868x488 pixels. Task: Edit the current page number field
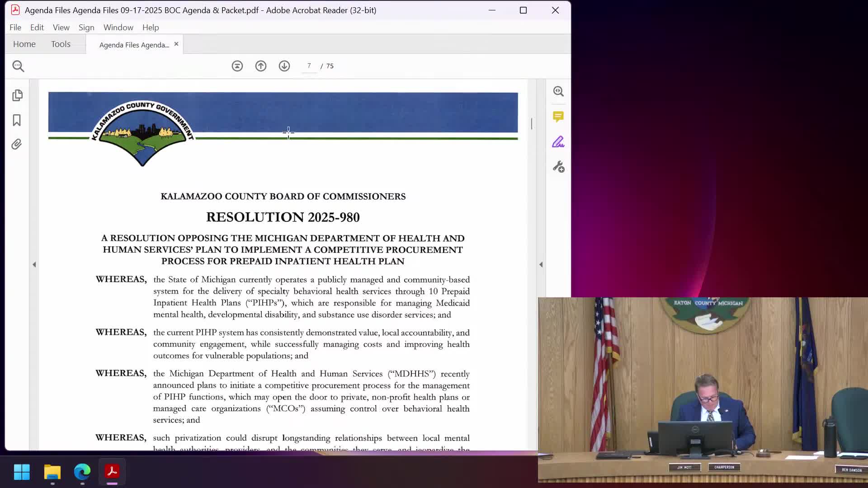click(x=309, y=66)
